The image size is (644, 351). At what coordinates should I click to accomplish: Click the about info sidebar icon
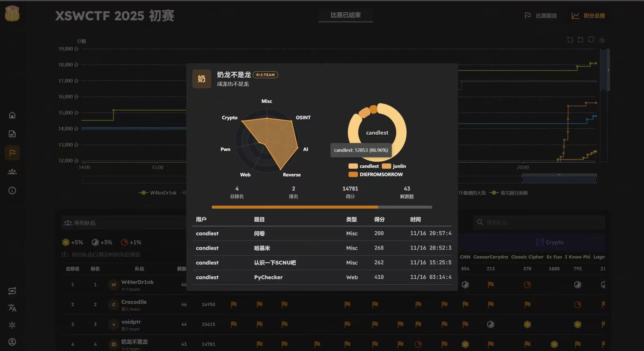(x=12, y=191)
